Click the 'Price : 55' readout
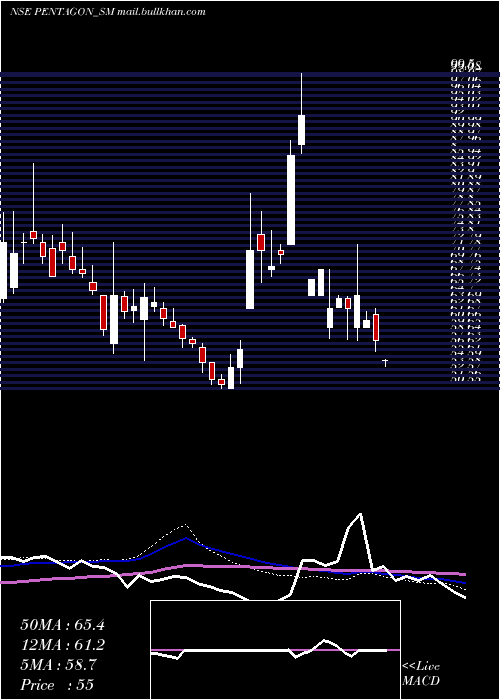This screenshot has width=500, height=700. (57, 685)
